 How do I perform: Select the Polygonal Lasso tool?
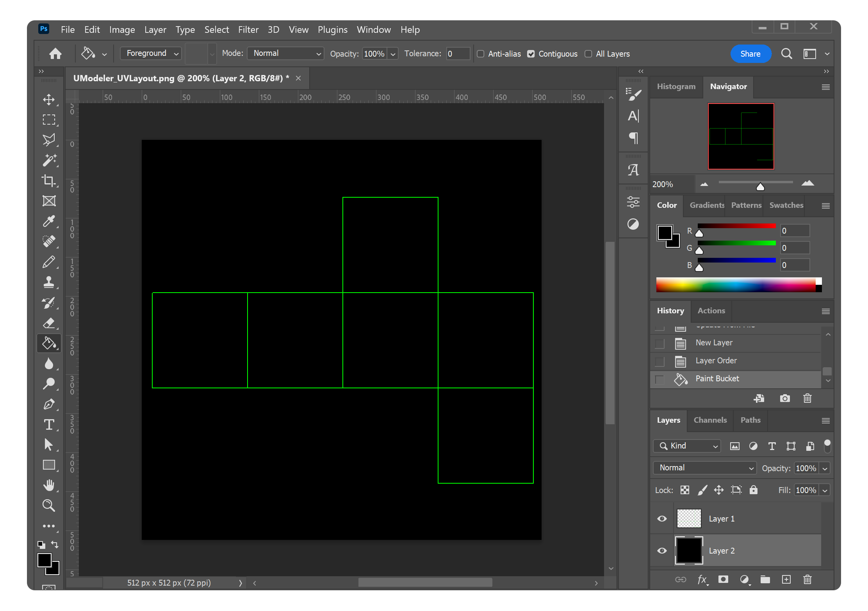coord(49,140)
